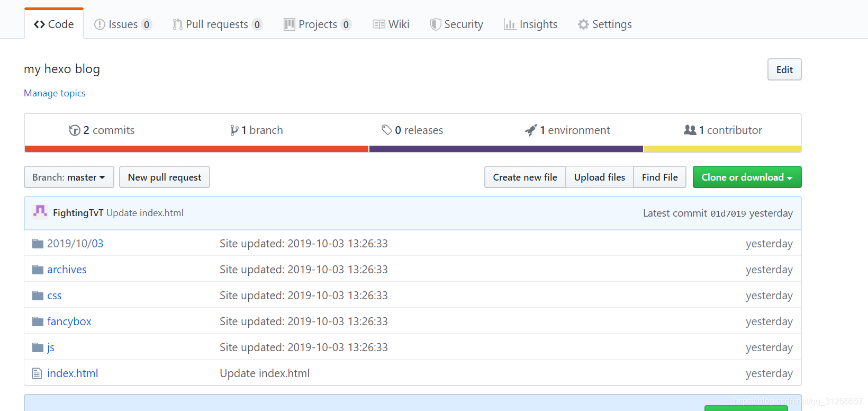View the 2 commits history
This screenshot has height=411, width=868.
pyautogui.click(x=102, y=130)
